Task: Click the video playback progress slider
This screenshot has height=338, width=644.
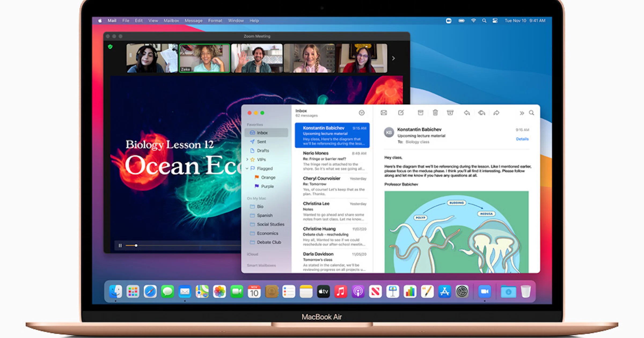Action: pyautogui.click(x=136, y=245)
